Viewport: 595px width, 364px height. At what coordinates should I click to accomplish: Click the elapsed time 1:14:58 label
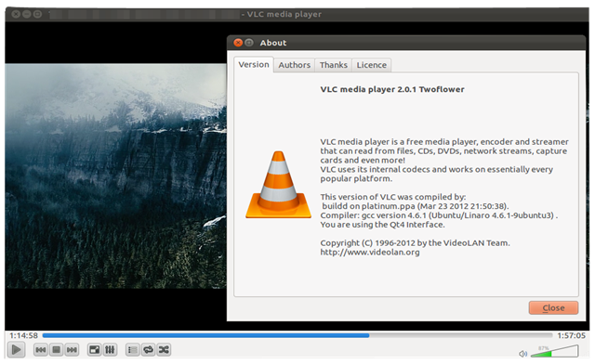(23, 335)
